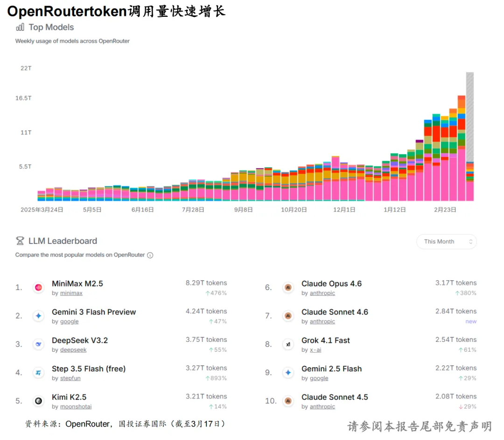The image size is (504, 440).
Task: Click the Claude Sonnet 4.5 model name
Action: click(x=335, y=397)
